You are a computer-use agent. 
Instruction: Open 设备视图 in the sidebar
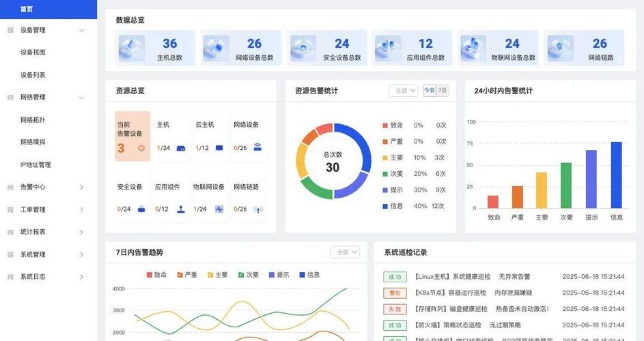click(x=33, y=53)
